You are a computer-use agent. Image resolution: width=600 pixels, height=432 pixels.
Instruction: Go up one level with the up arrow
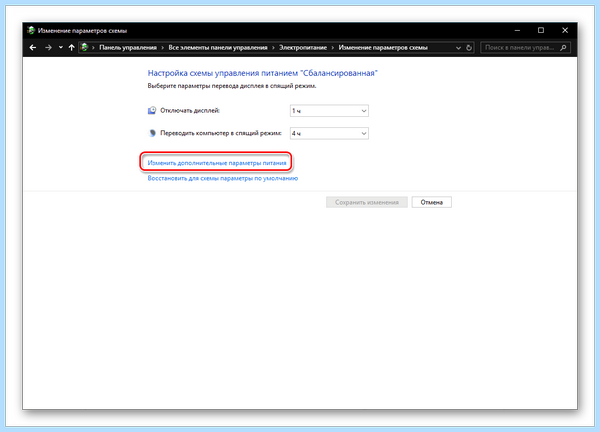tap(72, 47)
